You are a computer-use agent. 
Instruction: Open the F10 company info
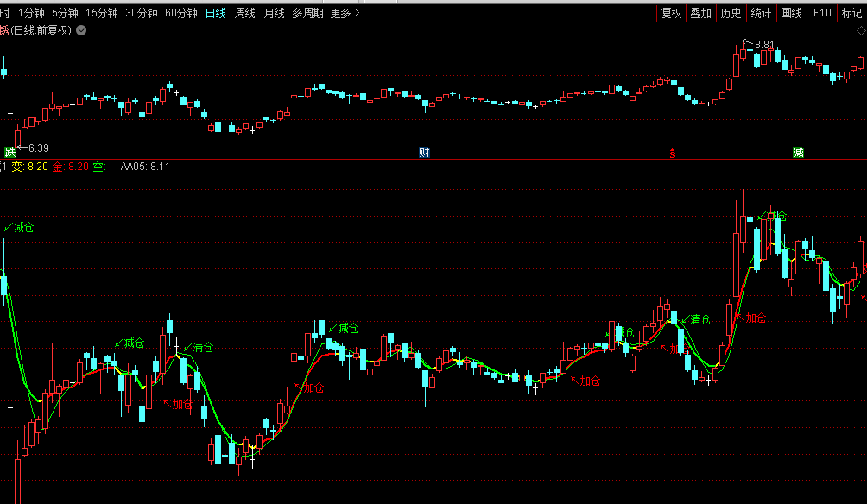[x=821, y=13]
